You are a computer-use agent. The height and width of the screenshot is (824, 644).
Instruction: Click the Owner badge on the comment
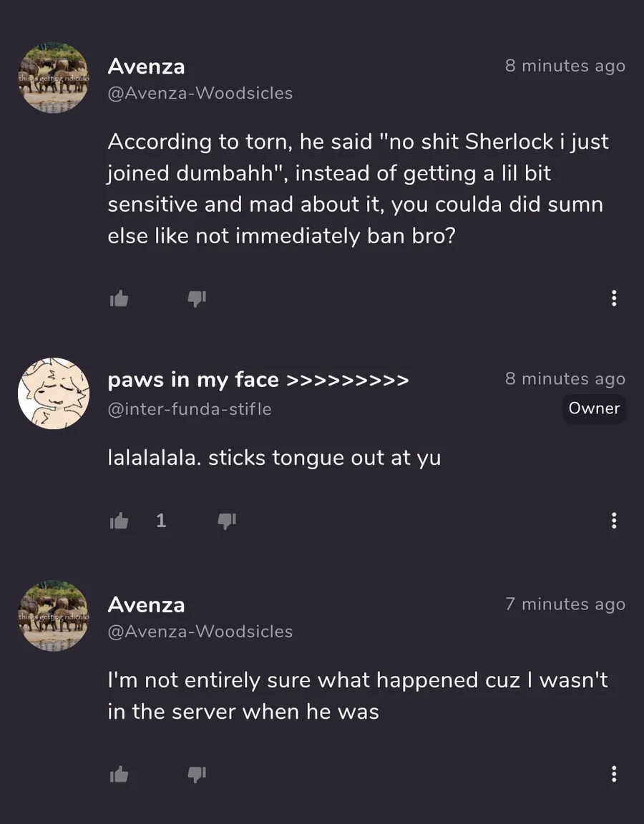[x=594, y=408]
